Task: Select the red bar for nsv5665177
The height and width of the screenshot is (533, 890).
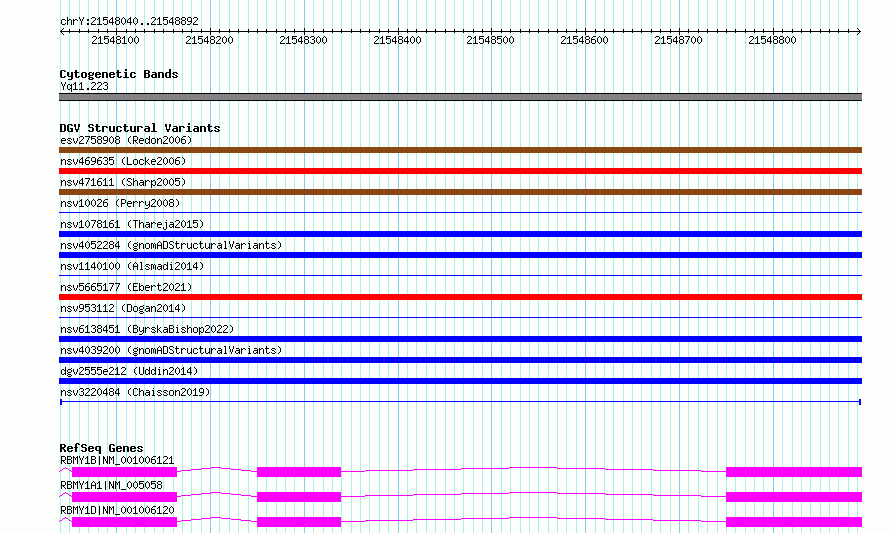Action: 460,297
